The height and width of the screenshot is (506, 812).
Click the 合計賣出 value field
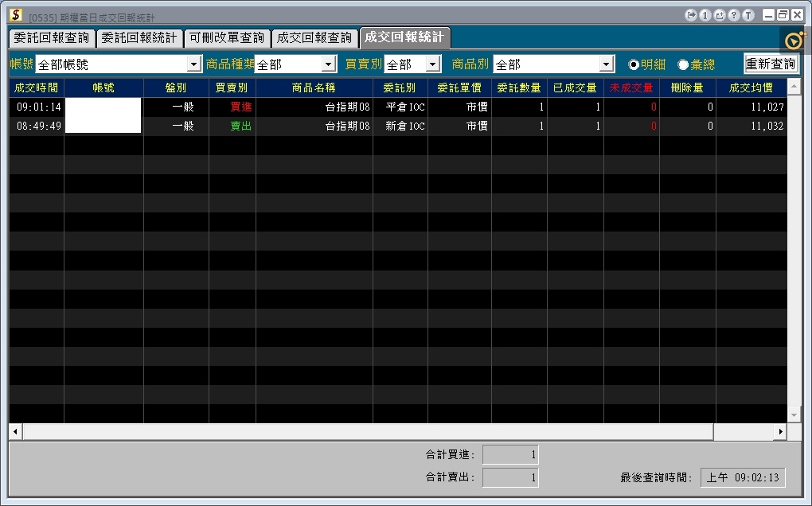click(510, 477)
